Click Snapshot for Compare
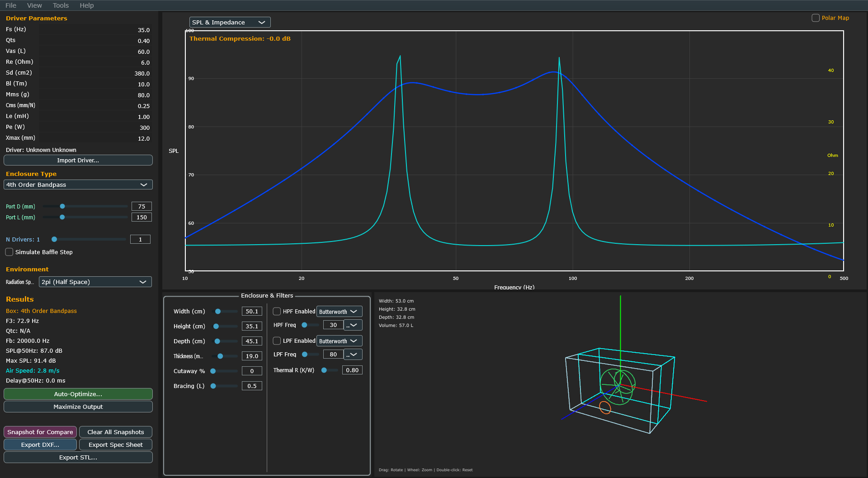 (40, 432)
